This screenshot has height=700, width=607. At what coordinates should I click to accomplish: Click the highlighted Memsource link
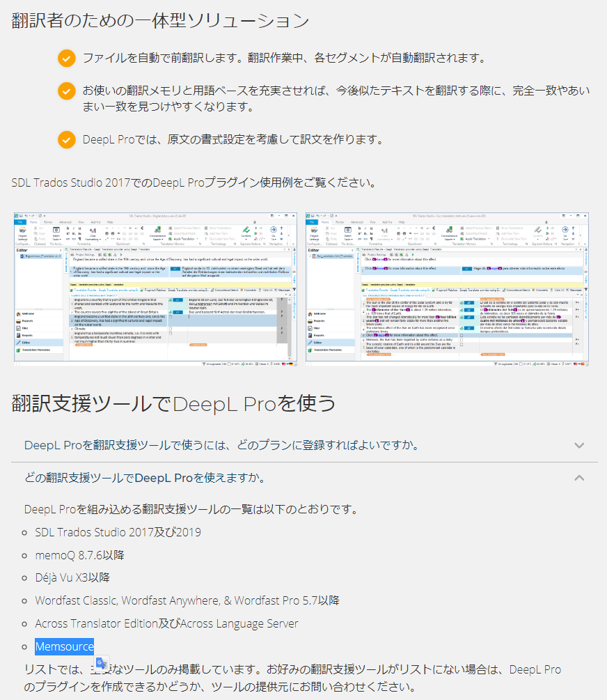point(64,646)
